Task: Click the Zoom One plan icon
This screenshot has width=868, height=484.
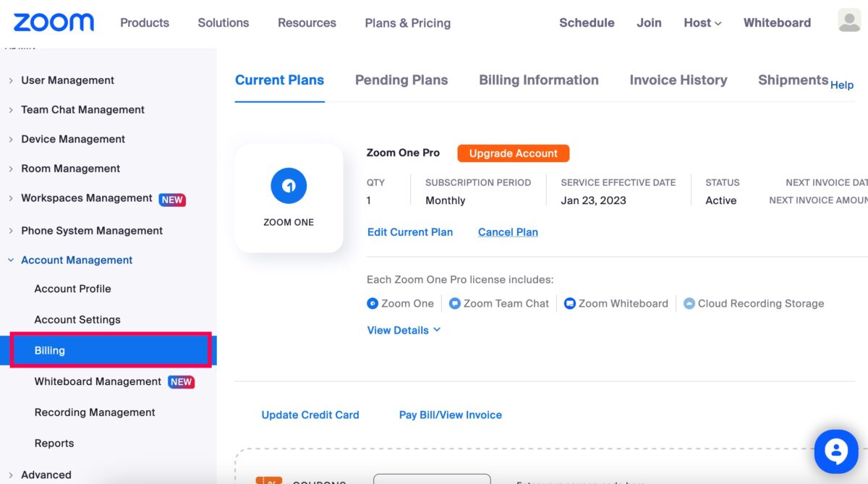Action: coord(289,187)
